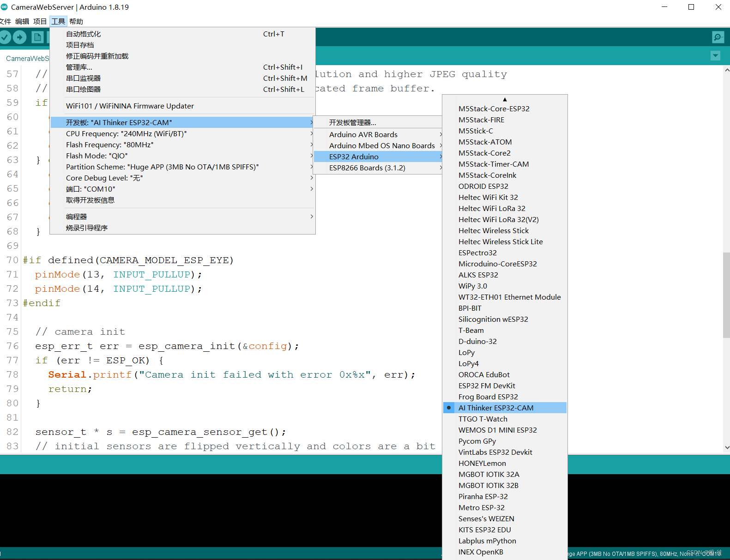This screenshot has height=560, width=730.
Task: Click the editor scrollbar down arrow
Action: pyautogui.click(x=727, y=447)
